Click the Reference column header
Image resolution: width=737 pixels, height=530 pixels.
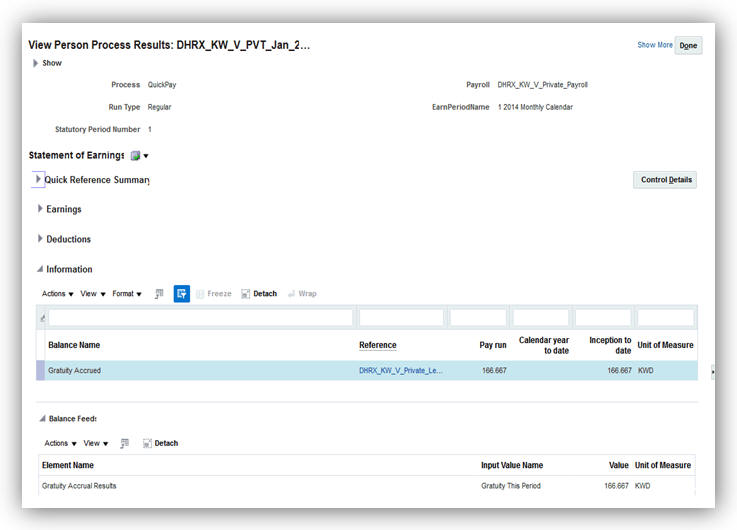[378, 345]
